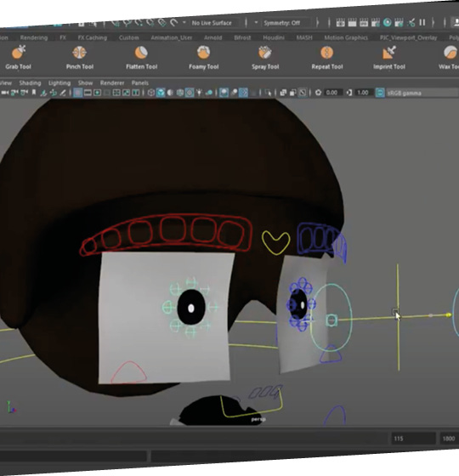Viewport: 459px width, 476px height.
Task: Open the Panels panel menu
Action: click(140, 83)
